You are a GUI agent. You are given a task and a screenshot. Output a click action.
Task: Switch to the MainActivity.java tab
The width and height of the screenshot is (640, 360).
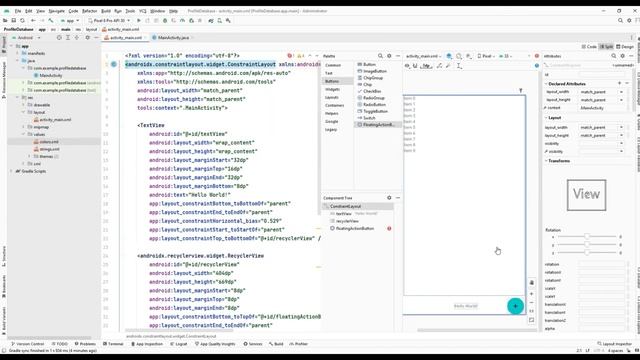coord(172,38)
